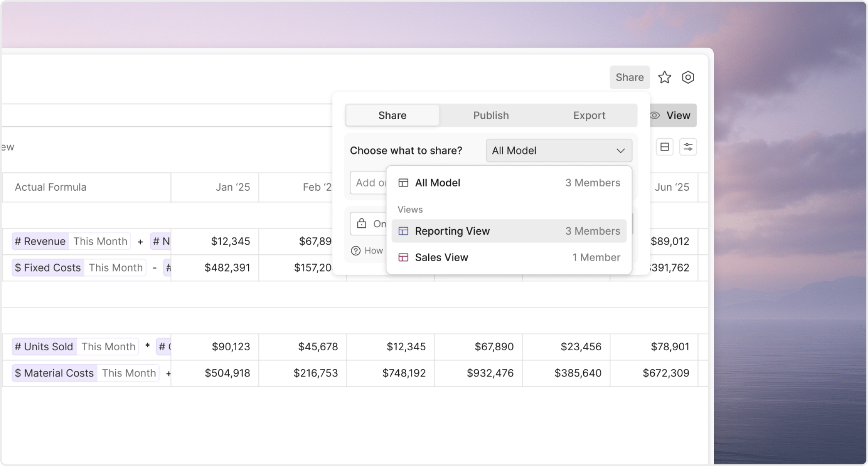Image resolution: width=868 pixels, height=466 pixels.
Task: Switch to the Publish tab
Action: [x=491, y=115]
